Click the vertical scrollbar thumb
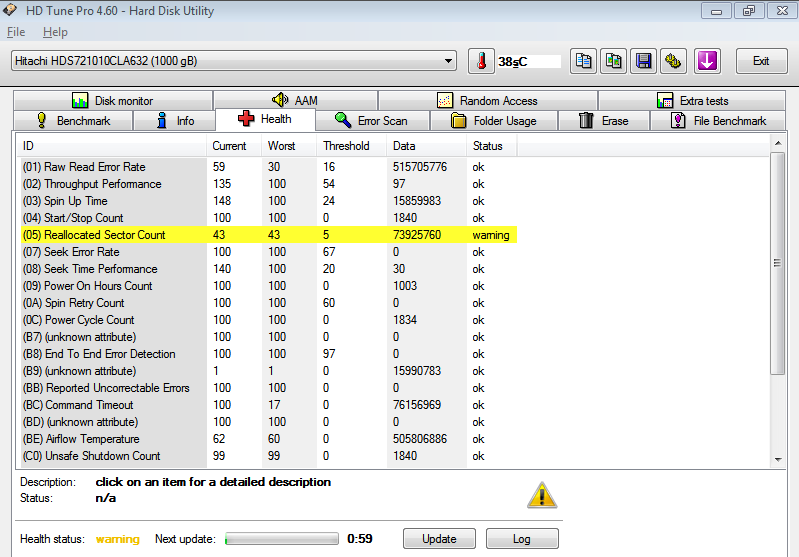The height and width of the screenshot is (557, 799). tap(778, 263)
